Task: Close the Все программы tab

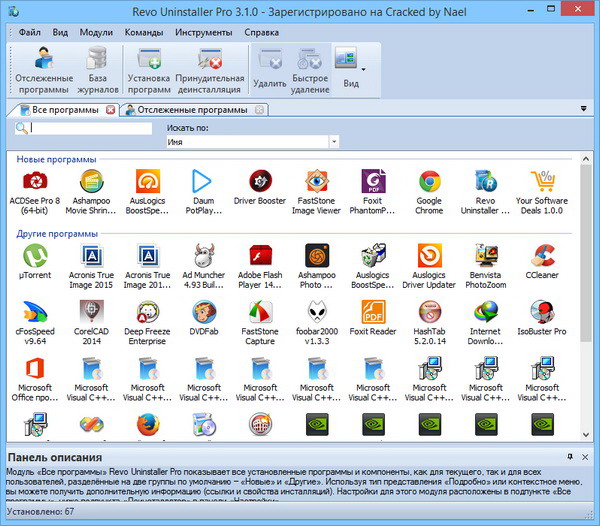Action: 110,110
